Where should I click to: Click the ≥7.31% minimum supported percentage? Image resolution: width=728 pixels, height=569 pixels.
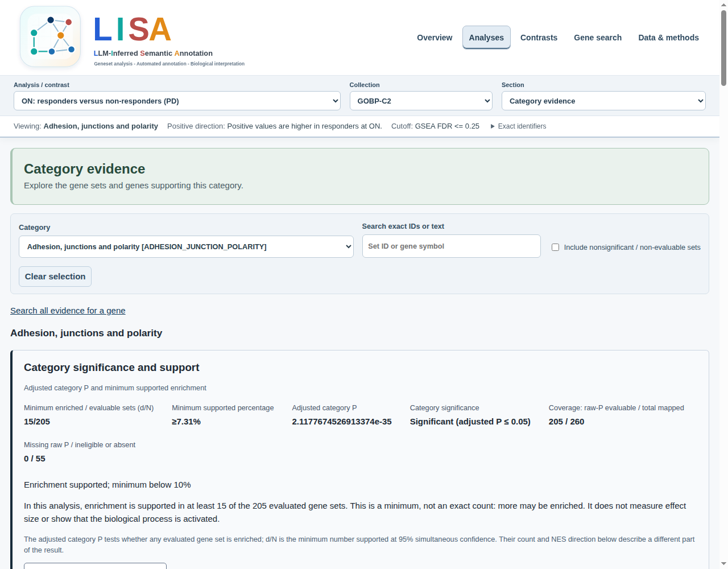pyautogui.click(x=186, y=422)
